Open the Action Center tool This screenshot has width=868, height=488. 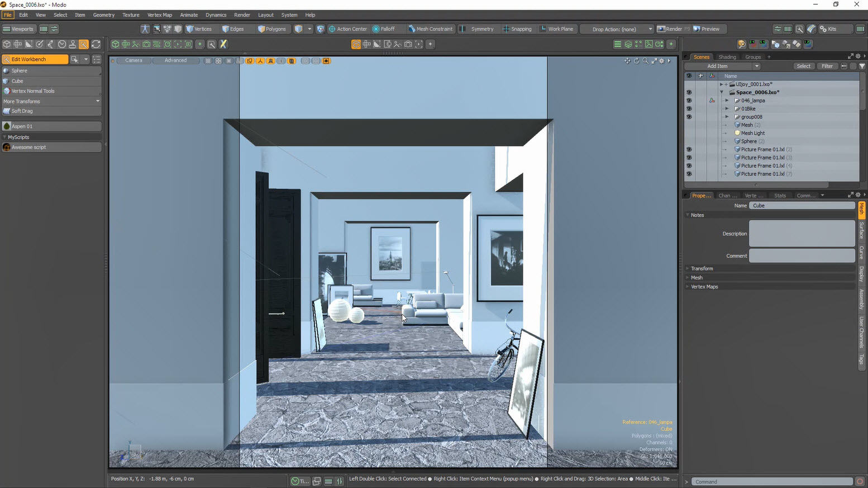click(x=347, y=29)
